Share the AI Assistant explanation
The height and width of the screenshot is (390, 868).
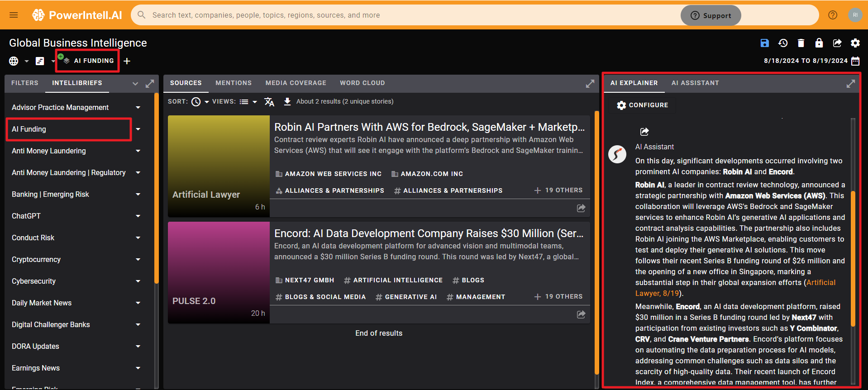pos(644,132)
